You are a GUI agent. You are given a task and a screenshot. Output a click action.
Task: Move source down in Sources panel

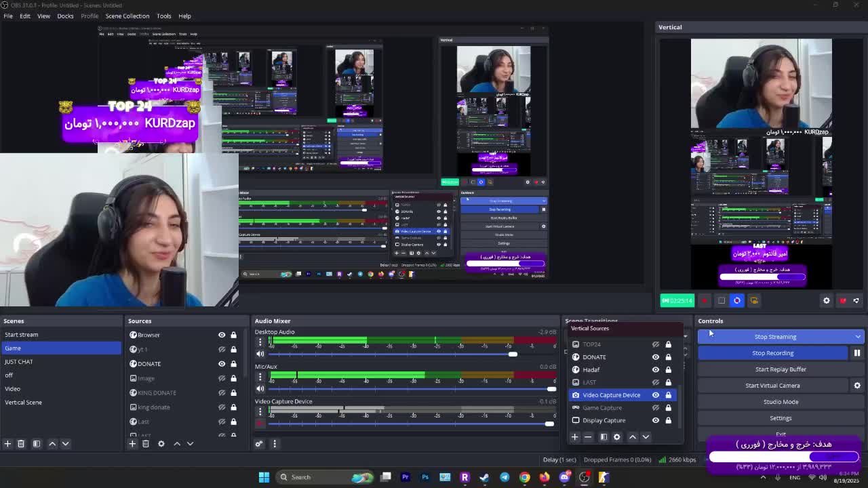[191, 444]
